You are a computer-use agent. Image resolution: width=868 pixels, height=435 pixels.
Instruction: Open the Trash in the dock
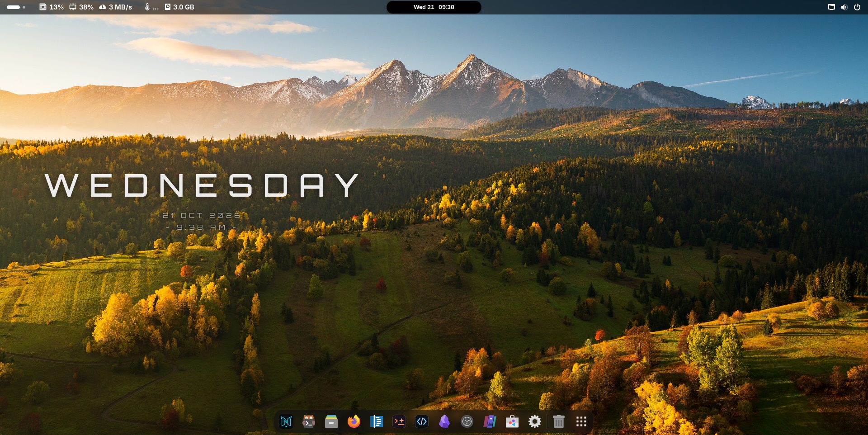559,421
